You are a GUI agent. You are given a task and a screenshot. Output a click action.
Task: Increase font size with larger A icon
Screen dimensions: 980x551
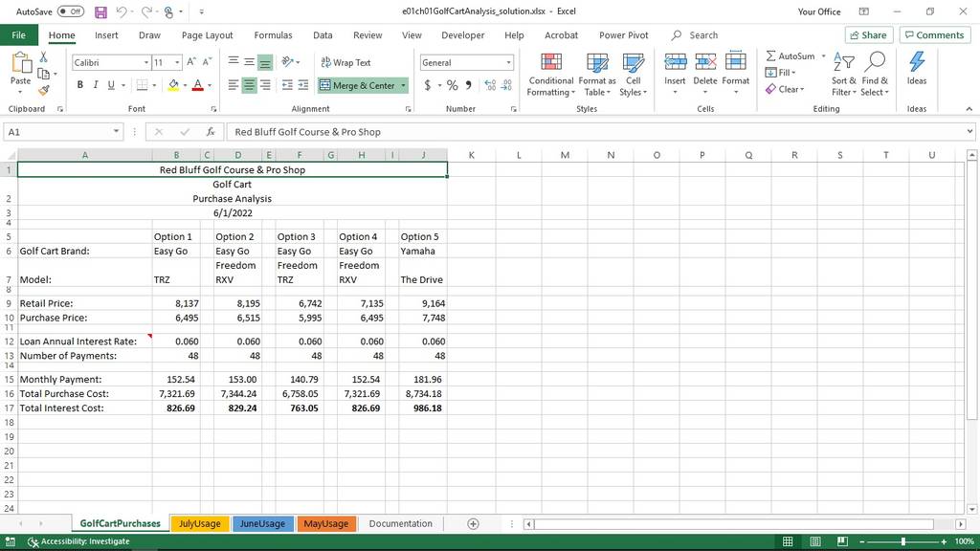pos(191,62)
